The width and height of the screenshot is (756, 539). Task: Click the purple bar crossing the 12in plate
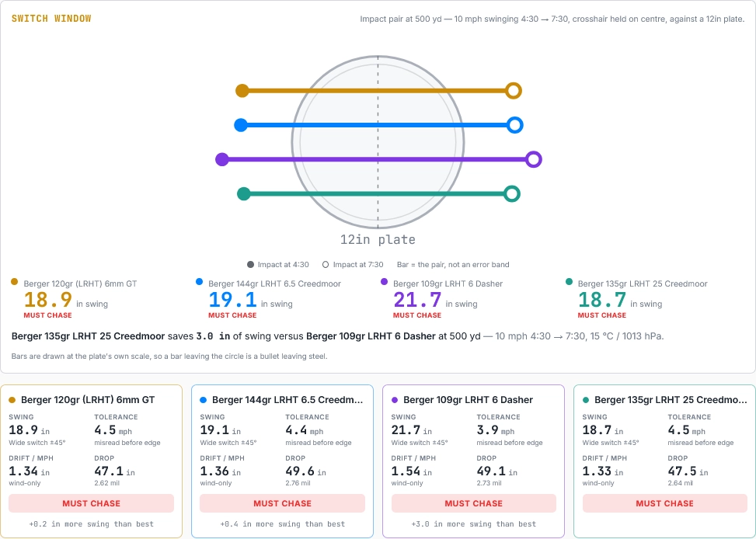(378, 159)
